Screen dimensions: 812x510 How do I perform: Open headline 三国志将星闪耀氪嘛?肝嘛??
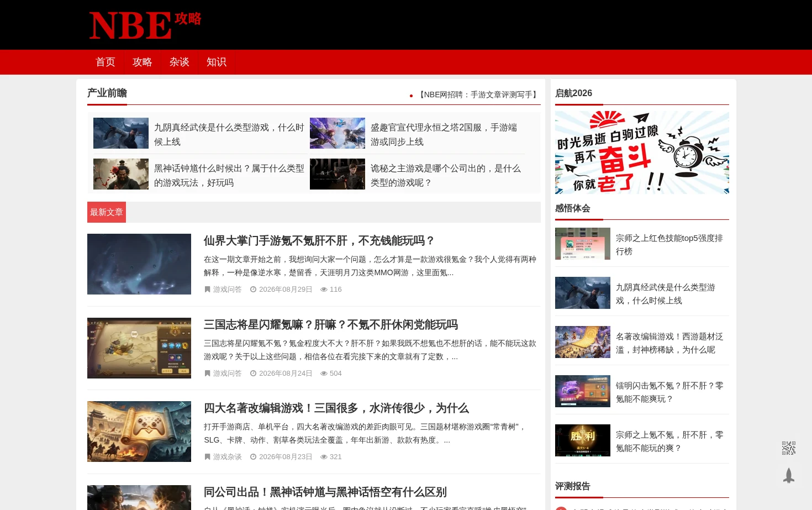pyautogui.click(x=331, y=325)
